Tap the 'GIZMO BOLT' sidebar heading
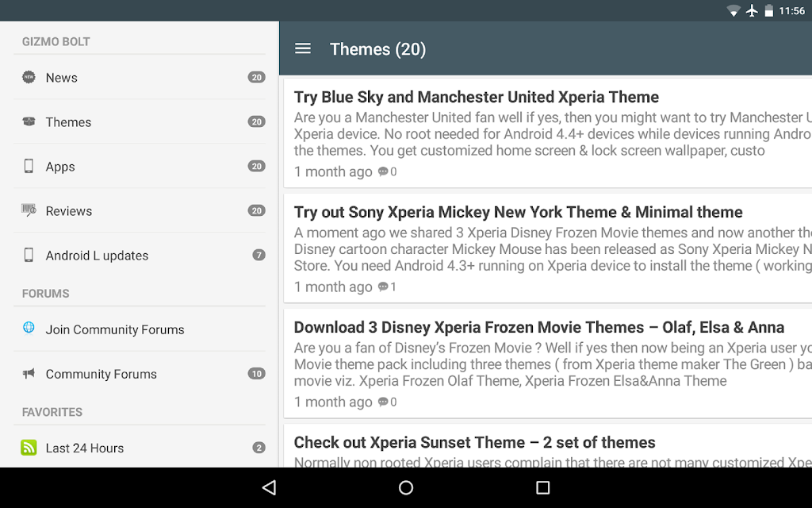 [x=56, y=41]
